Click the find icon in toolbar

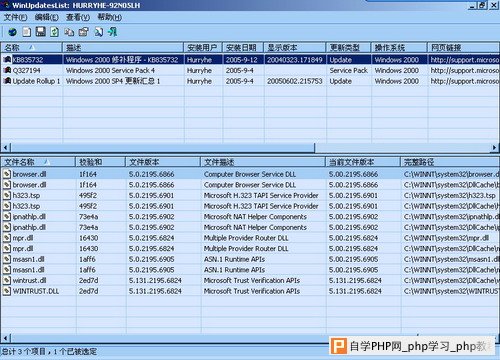pos(99,32)
